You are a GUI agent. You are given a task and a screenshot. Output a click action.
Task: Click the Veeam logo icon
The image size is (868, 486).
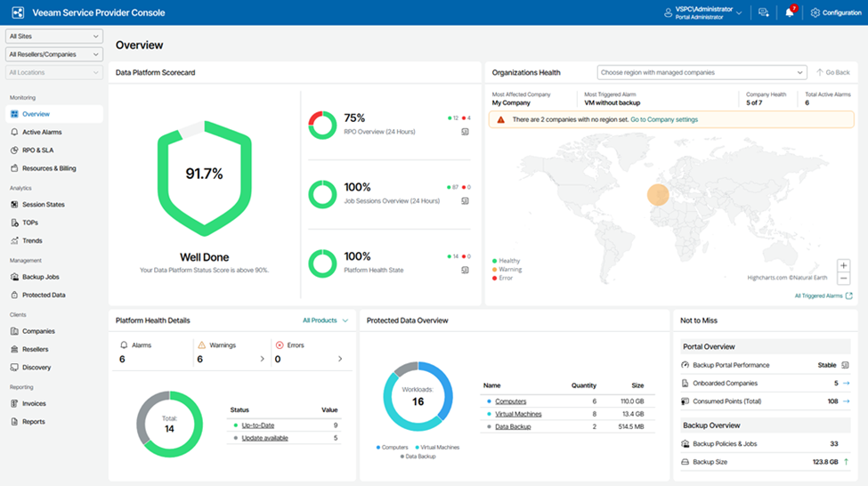(x=18, y=12)
